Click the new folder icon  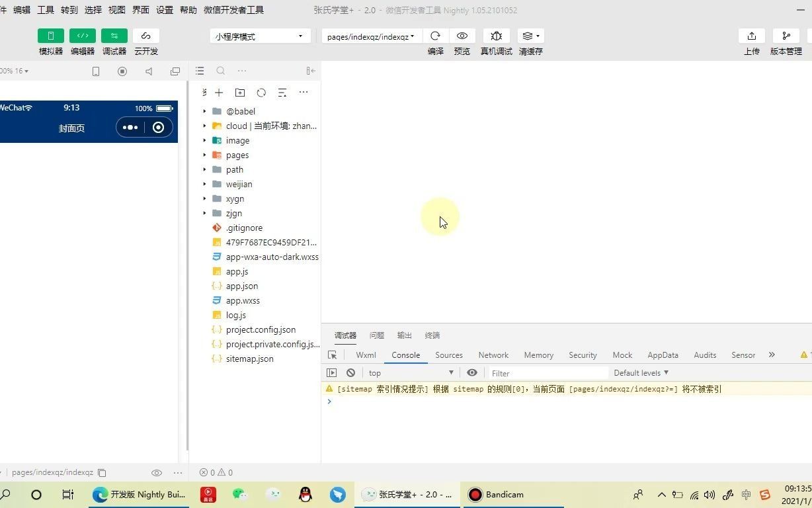[240, 93]
